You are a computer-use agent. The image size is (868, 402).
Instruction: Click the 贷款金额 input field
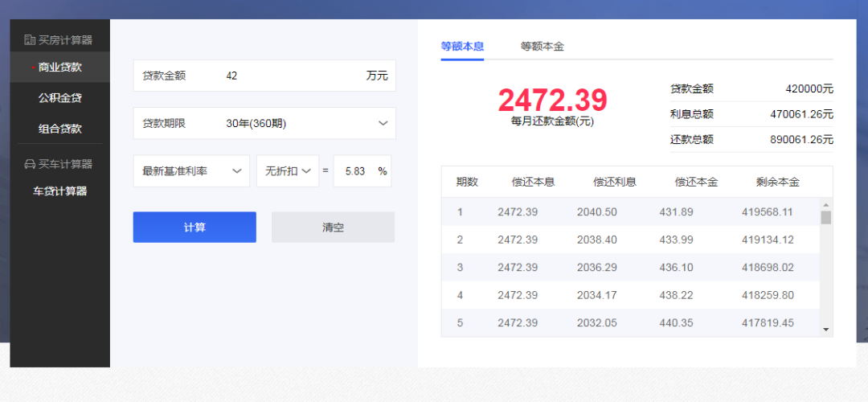289,76
